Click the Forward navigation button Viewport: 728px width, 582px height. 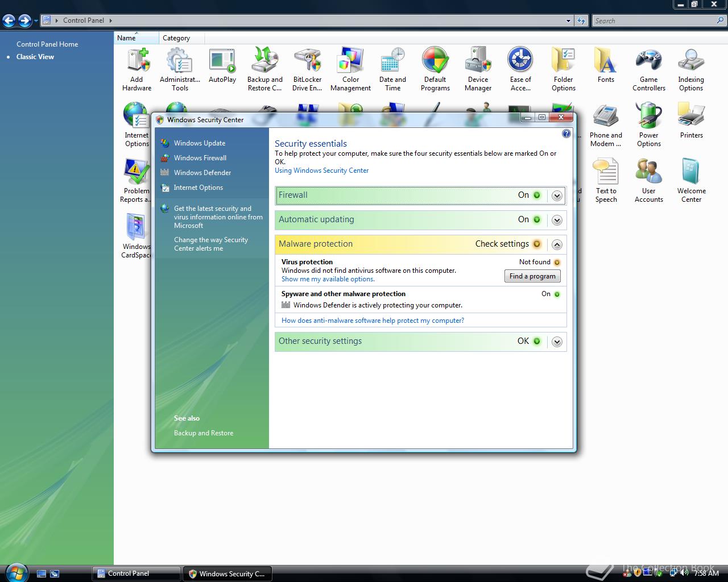(x=24, y=21)
